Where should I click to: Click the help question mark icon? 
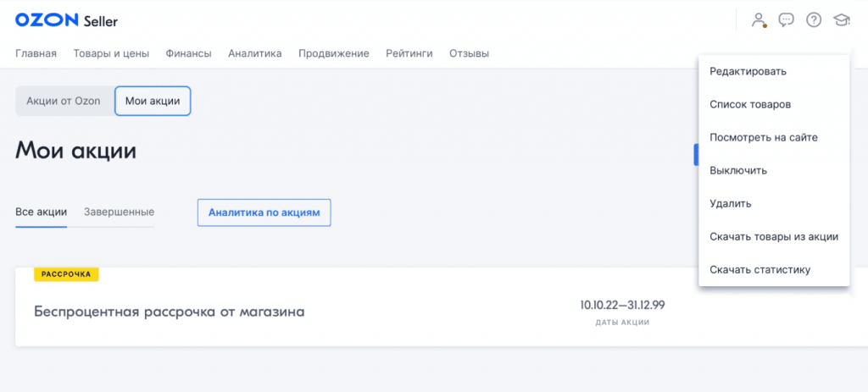click(x=814, y=19)
